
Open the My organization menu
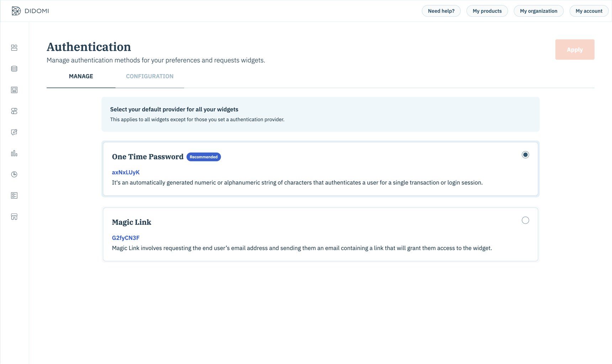click(539, 11)
